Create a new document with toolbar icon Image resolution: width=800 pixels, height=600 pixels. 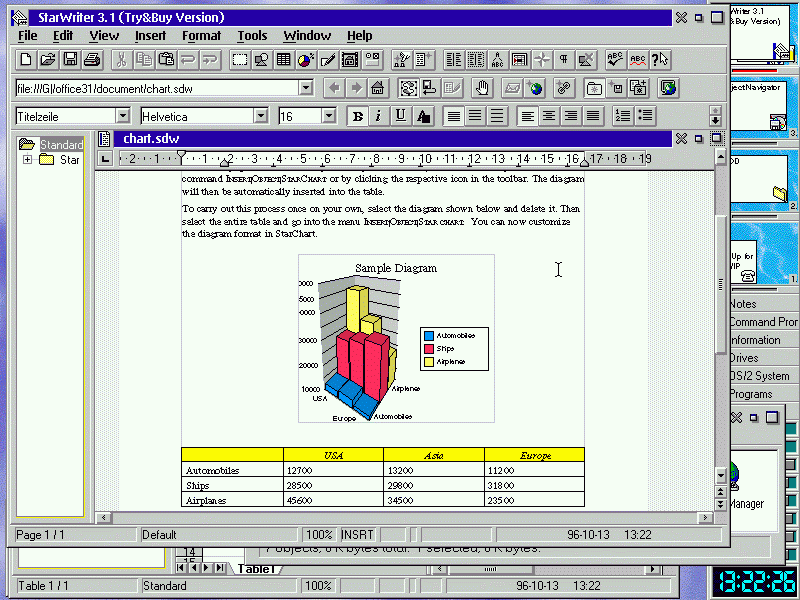[26, 60]
